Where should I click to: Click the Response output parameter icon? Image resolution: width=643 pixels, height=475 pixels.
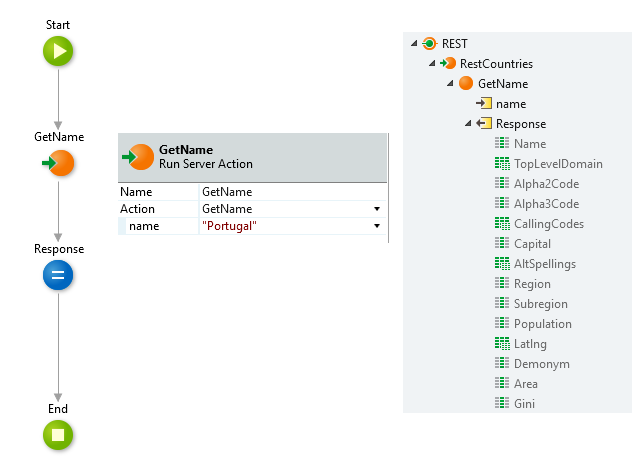coord(484,123)
